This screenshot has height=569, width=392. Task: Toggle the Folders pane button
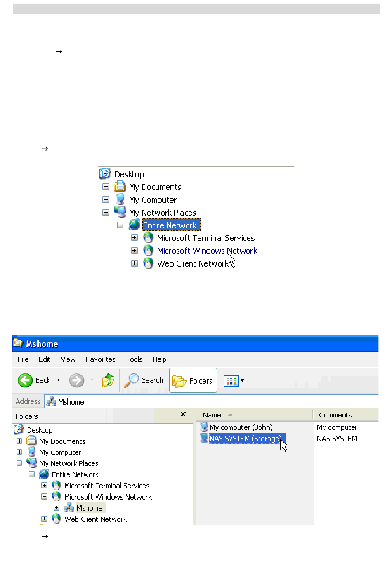(193, 380)
